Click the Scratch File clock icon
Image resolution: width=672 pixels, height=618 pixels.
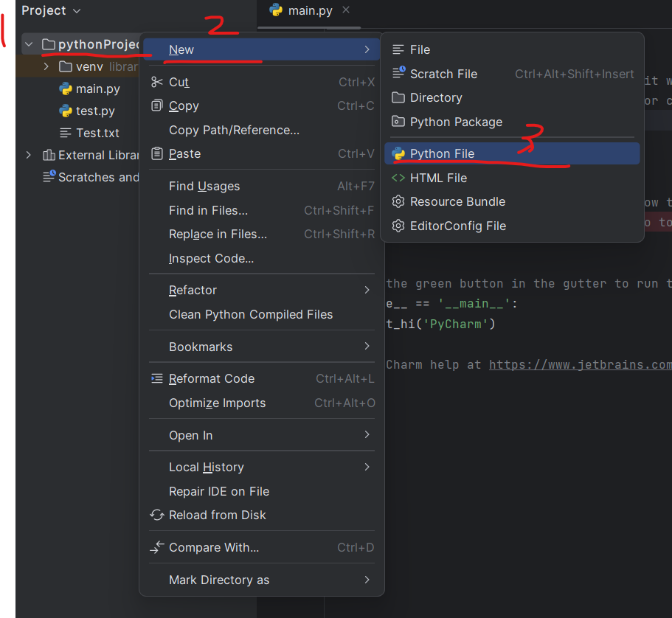398,73
